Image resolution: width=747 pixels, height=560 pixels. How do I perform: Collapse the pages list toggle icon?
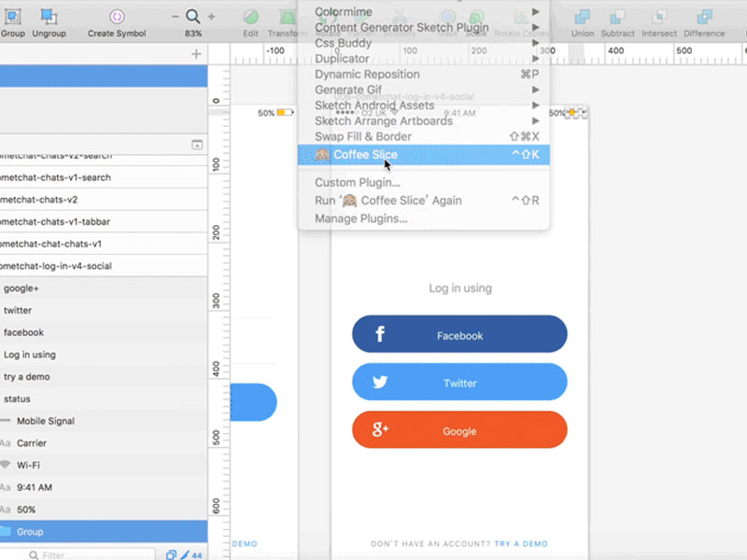tap(197, 145)
